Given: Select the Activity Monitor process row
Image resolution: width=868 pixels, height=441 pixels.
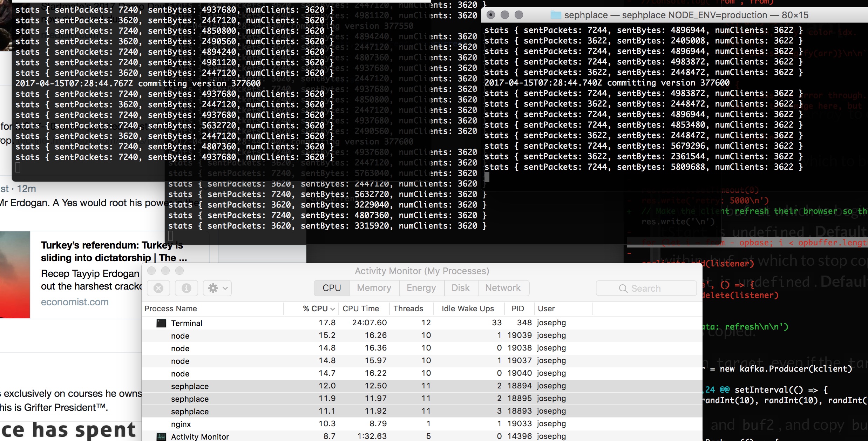Looking at the screenshot, I should pos(422,436).
